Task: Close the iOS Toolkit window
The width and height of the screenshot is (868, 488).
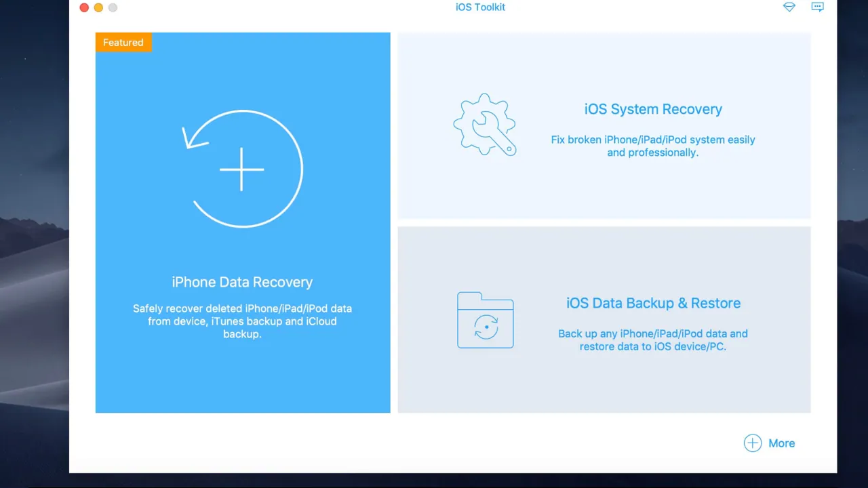Action: point(84,7)
